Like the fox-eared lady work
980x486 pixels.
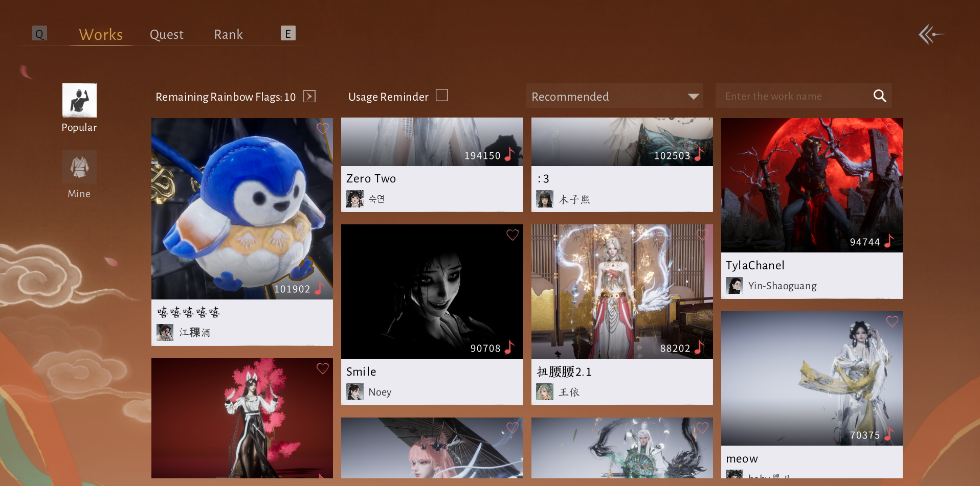[x=322, y=368]
